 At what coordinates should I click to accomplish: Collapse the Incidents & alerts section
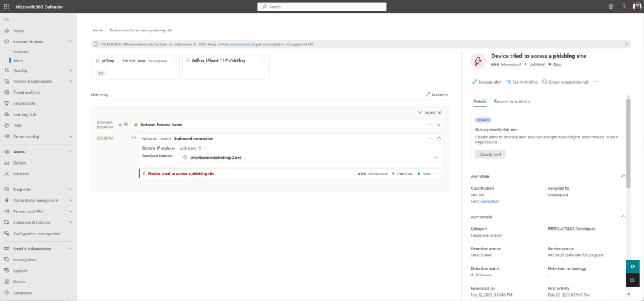[71, 41]
